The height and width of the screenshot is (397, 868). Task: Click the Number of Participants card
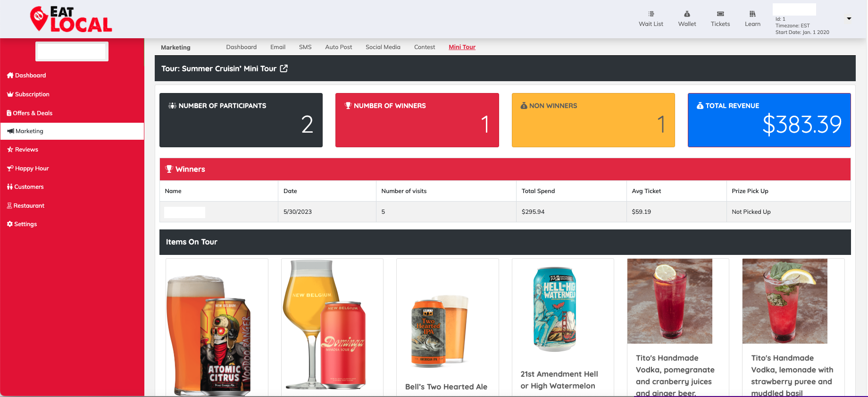241,120
